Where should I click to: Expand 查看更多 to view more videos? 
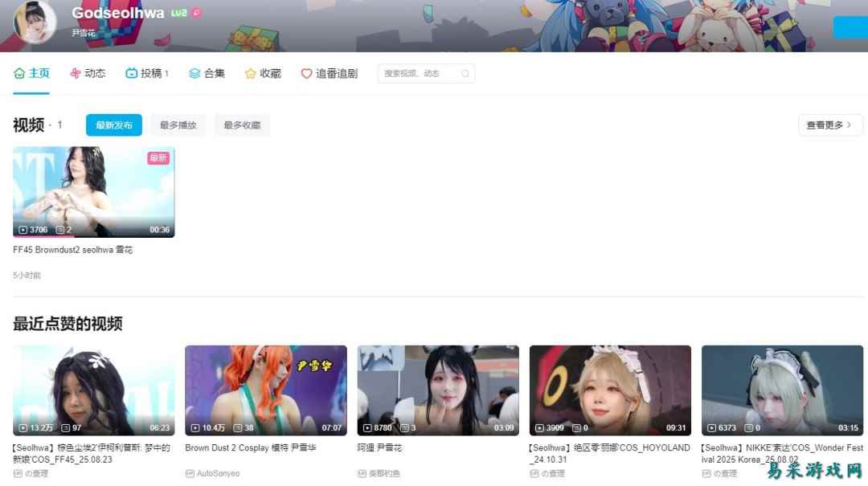click(829, 125)
